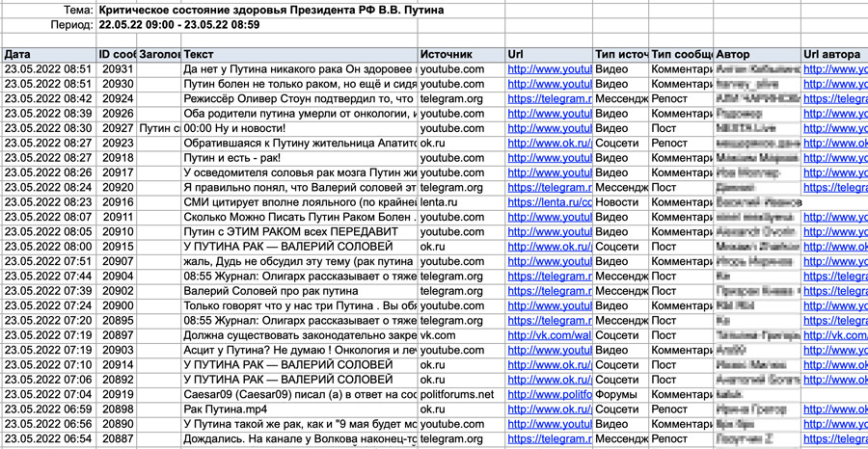Open the vk.com/wal link in Url column

click(x=549, y=335)
